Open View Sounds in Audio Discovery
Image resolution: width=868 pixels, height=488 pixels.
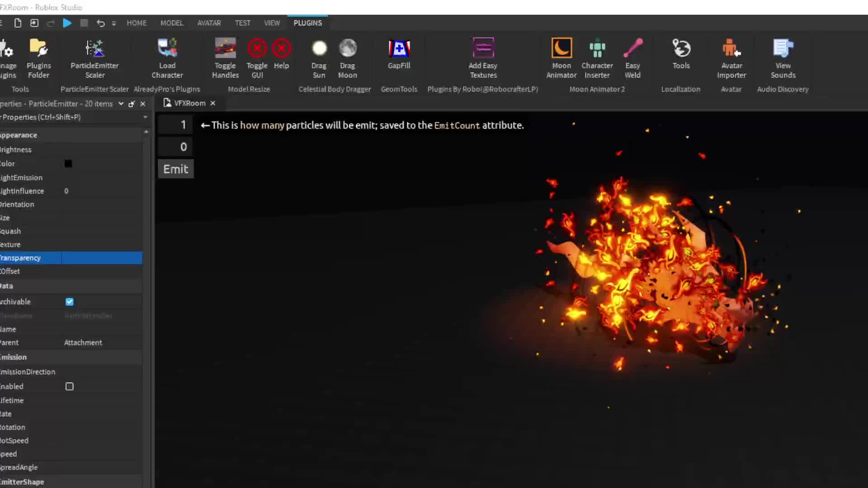[x=783, y=58]
